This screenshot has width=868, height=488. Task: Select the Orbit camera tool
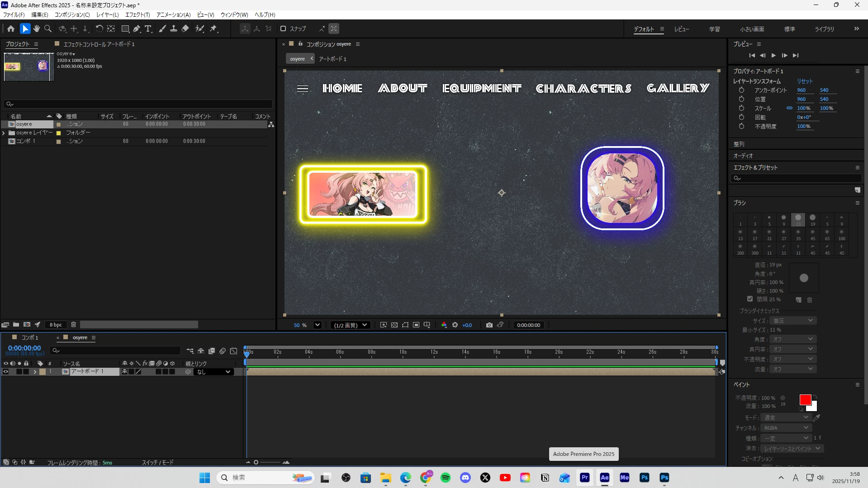pos(62,28)
